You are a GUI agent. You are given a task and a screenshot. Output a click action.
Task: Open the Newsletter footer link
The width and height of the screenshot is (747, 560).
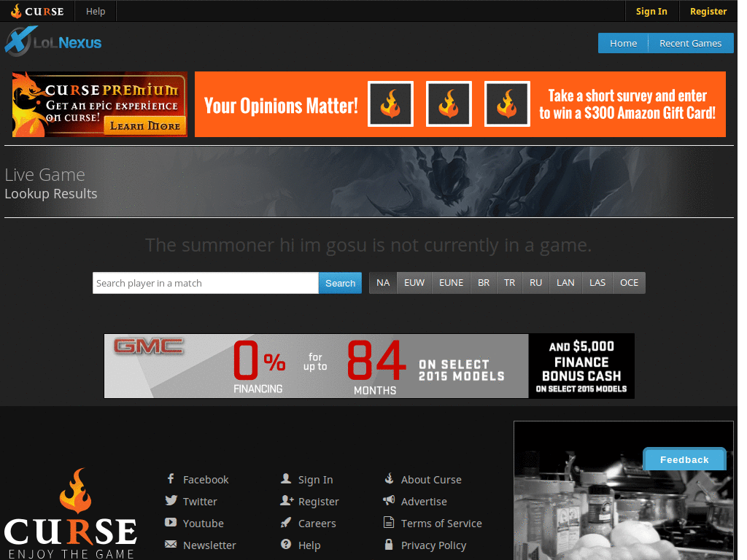(209, 545)
